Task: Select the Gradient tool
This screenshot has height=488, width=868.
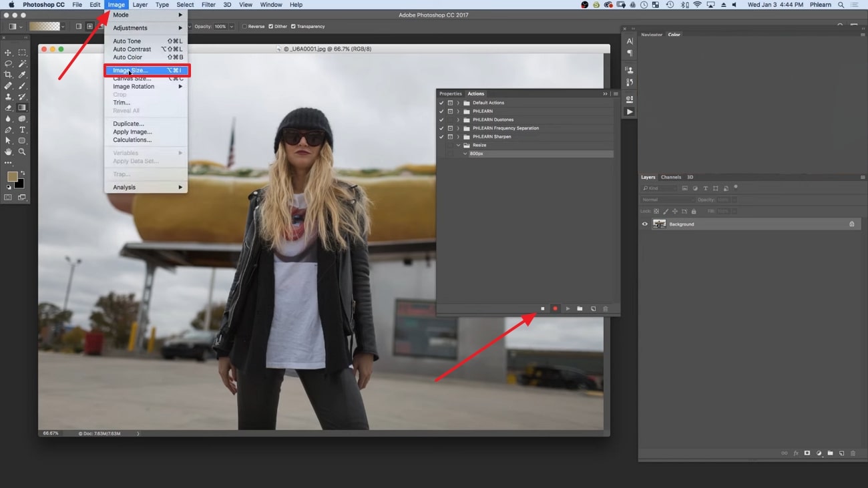Action: (22, 108)
